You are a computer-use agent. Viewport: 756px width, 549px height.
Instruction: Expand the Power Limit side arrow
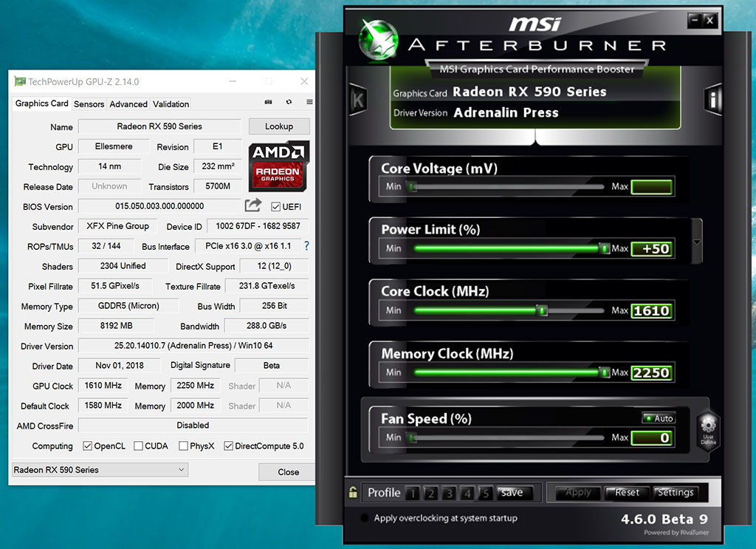tap(697, 242)
